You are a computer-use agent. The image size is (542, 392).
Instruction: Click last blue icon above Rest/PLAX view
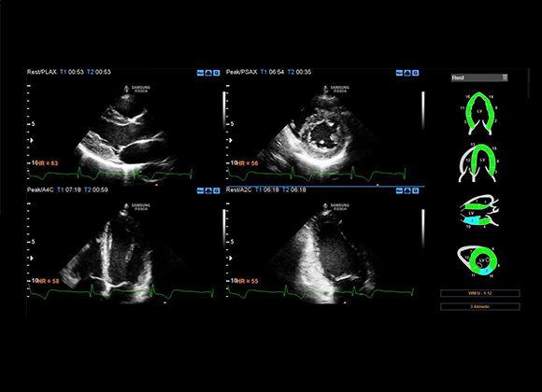[217, 73]
